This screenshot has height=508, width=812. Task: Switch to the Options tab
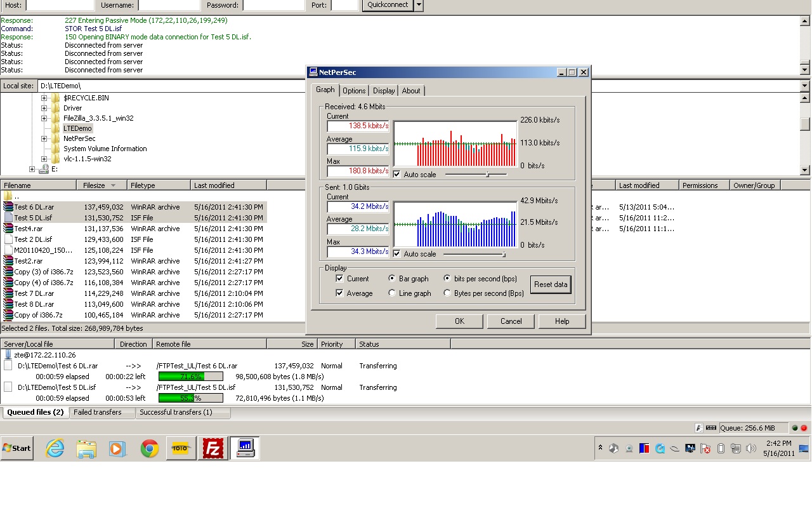(354, 91)
